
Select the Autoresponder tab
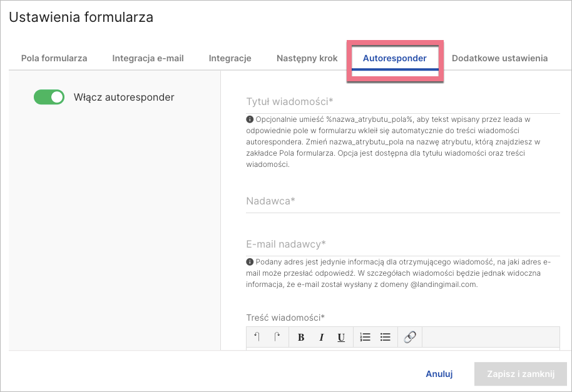[394, 58]
